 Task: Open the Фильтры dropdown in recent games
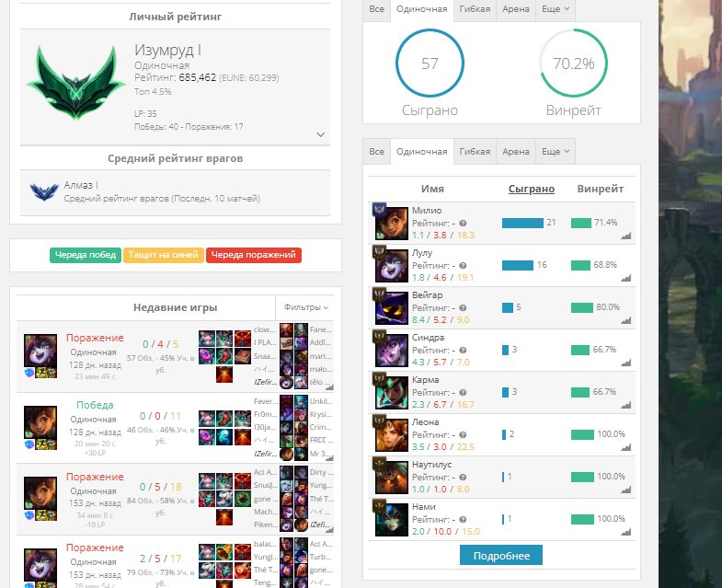click(305, 307)
